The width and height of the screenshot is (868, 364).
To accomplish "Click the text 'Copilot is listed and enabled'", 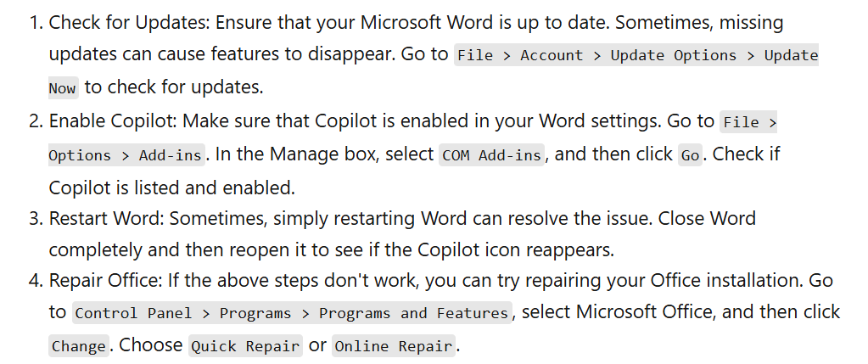I will pyautogui.click(x=170, y=188).
